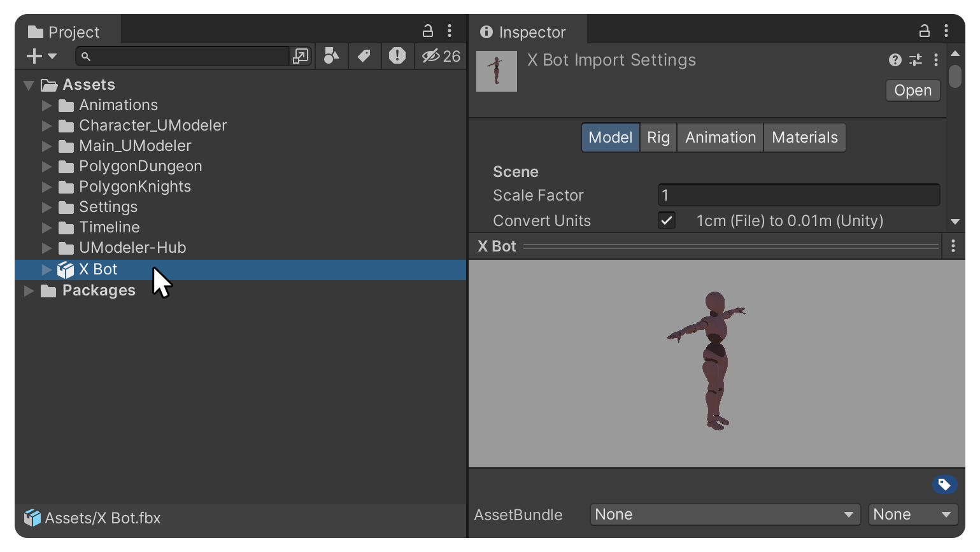Click the blue asset label tag icon
Screen dimensions: 980x552
click(944, 485)
